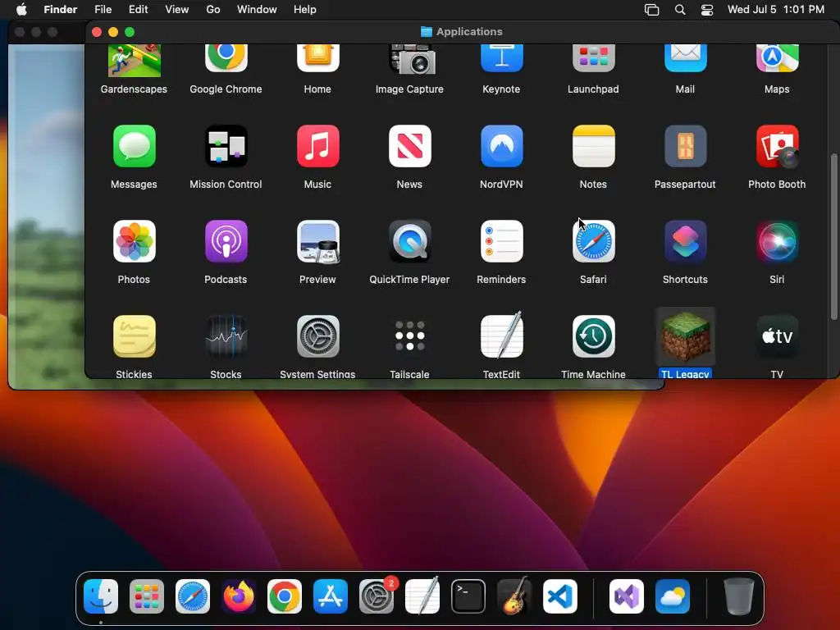
Task: Open the Trash in the Dock
Action: coord(739,596)
